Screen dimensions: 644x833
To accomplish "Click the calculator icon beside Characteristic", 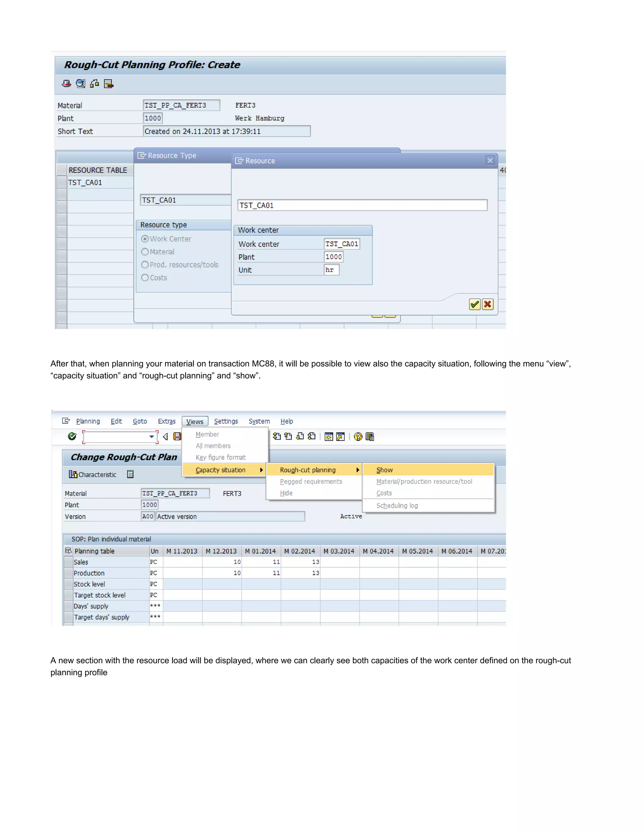I will click(x=130, y=474).
